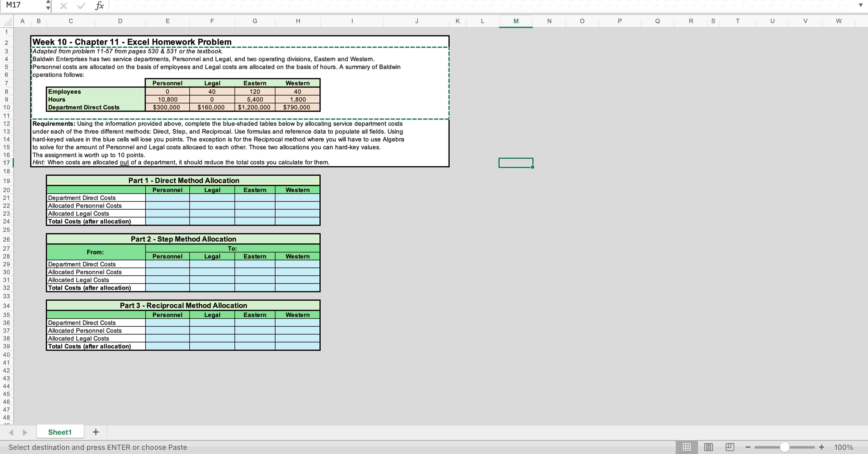
Task: Click the Enter formula checkmark icon
Action: click(x=81, y=5)
